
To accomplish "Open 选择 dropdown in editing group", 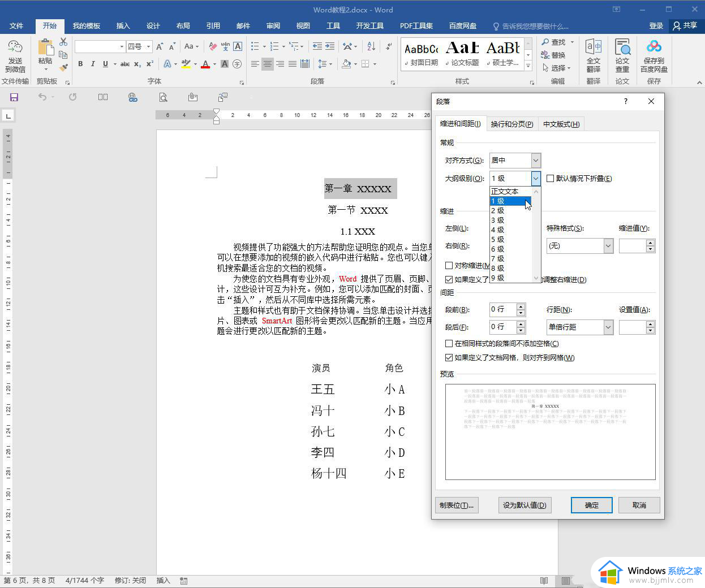I will (557, 68).
